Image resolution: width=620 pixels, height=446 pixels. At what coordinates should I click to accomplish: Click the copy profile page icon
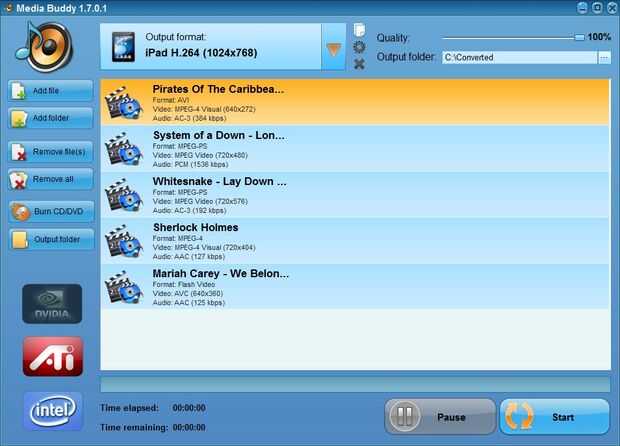click(x=359, y=30)
